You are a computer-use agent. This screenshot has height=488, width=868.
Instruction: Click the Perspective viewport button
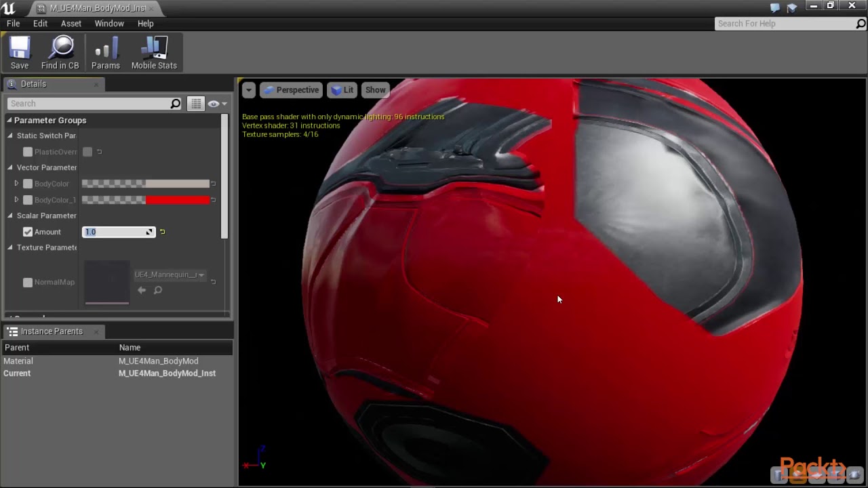(x=290, y=90)
